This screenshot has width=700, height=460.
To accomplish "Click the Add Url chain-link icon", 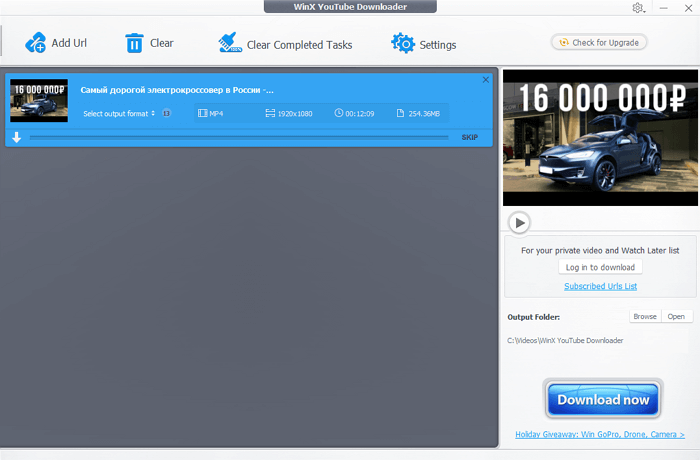I will (x=36, y=43).
